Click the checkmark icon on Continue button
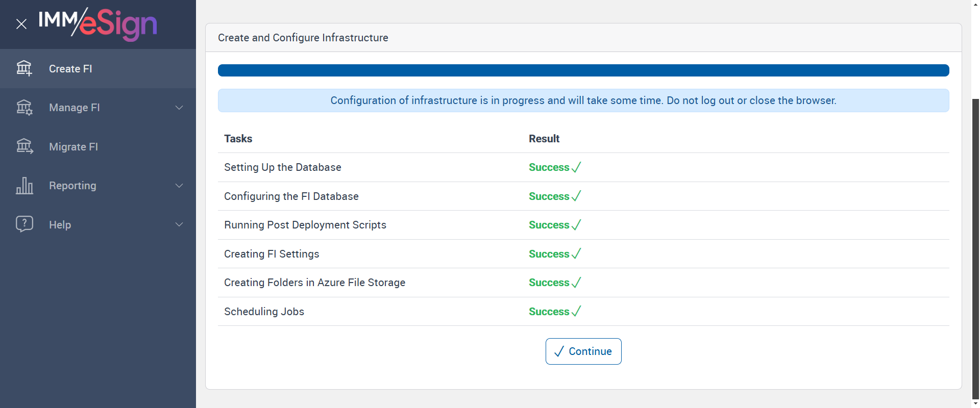Viewport: 980px width, 408px height. pyautogui.click(x=559, y=351)
